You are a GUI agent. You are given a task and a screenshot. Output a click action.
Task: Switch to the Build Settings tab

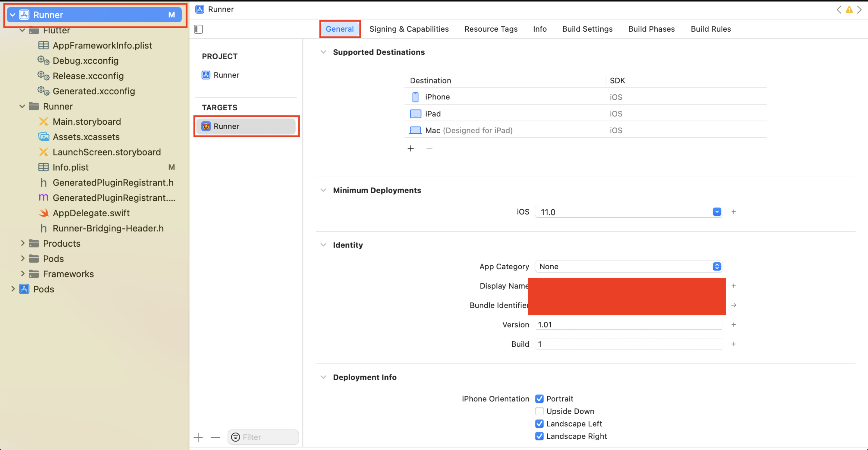click(x=587, y=29)
